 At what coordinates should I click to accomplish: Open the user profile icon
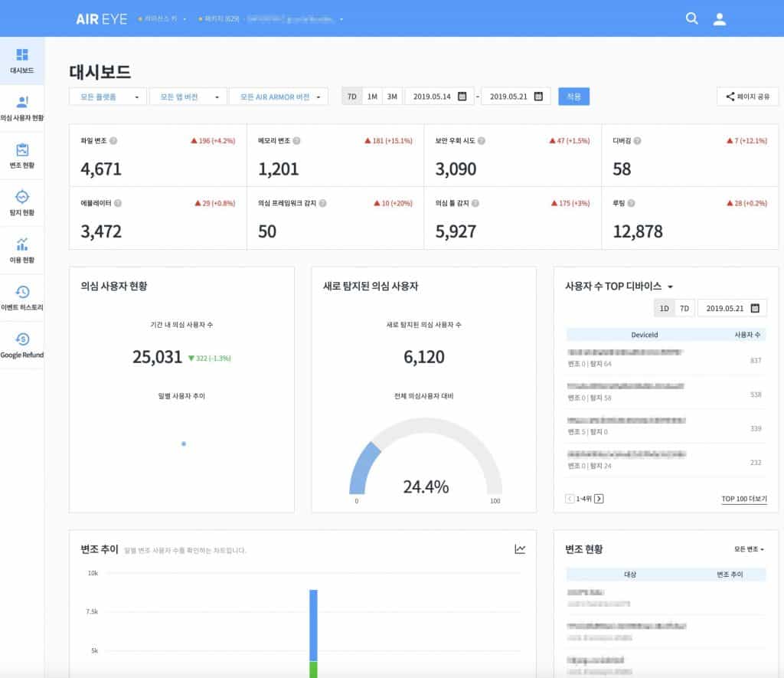[719, 19]
